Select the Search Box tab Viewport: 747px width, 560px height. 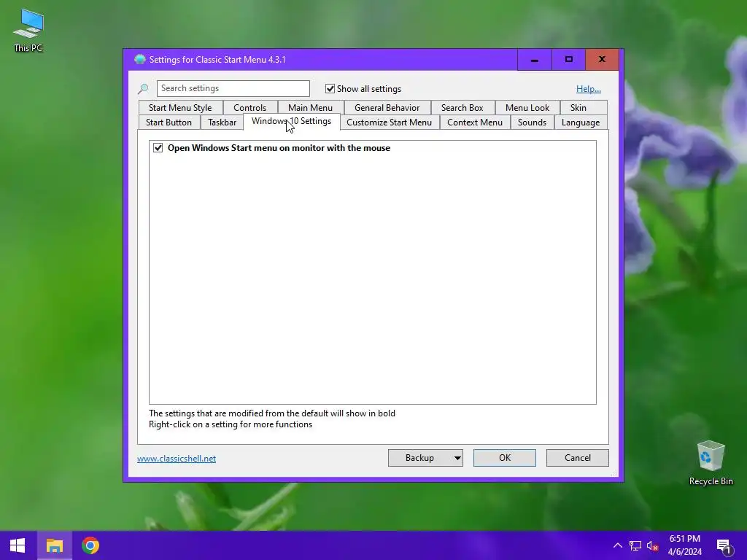coord(462,108)
